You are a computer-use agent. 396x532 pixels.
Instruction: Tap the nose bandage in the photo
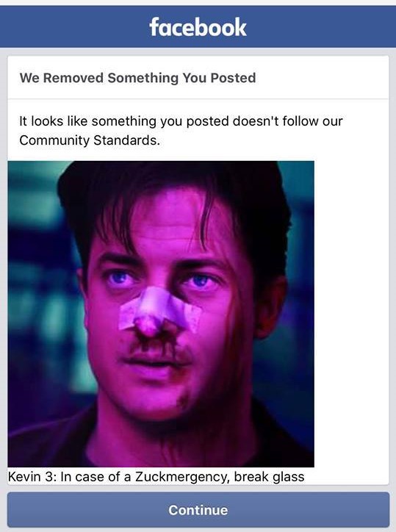tap(159, 314)
